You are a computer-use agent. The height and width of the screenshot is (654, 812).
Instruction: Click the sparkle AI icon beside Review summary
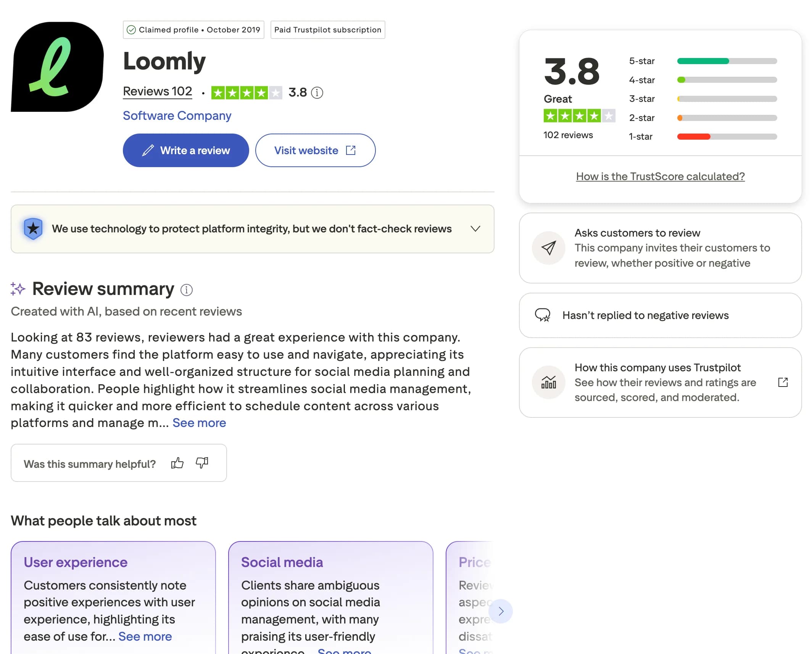[x=18, y=289]
